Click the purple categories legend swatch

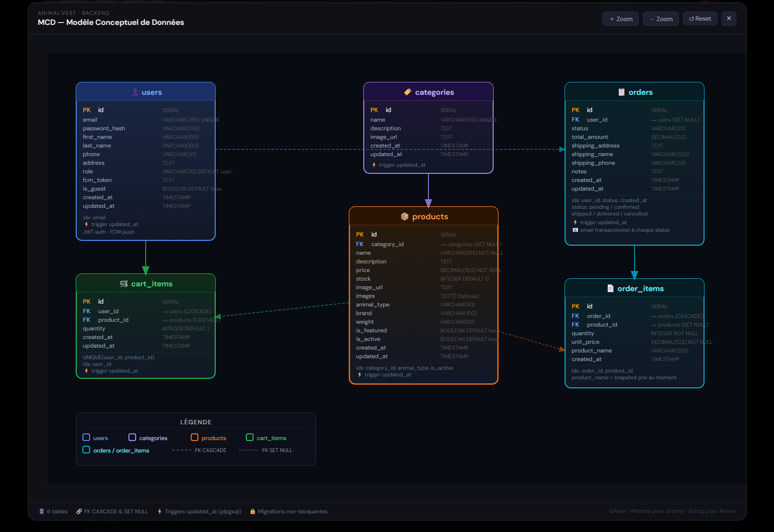(x=132, y=437)
